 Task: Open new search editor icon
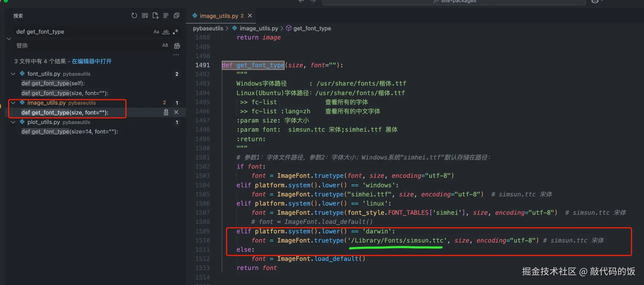pos(156,16)
